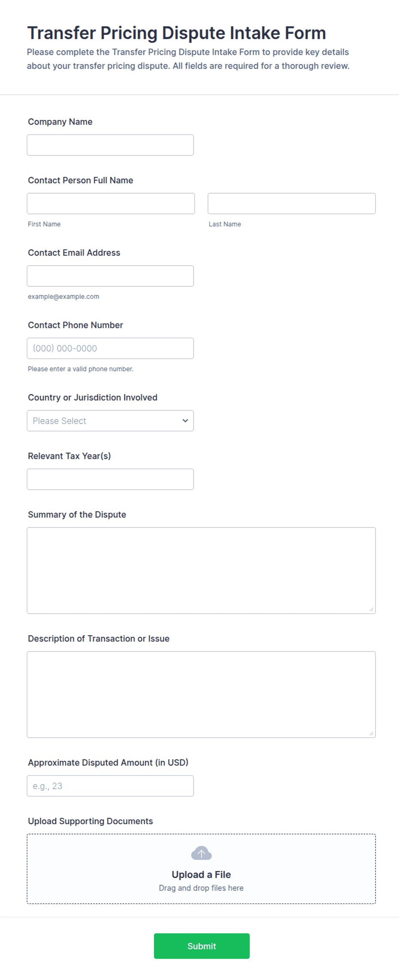This screenshot has width=399, height=980.
Task: Click the Upload a File text
Action: point(201,874)
